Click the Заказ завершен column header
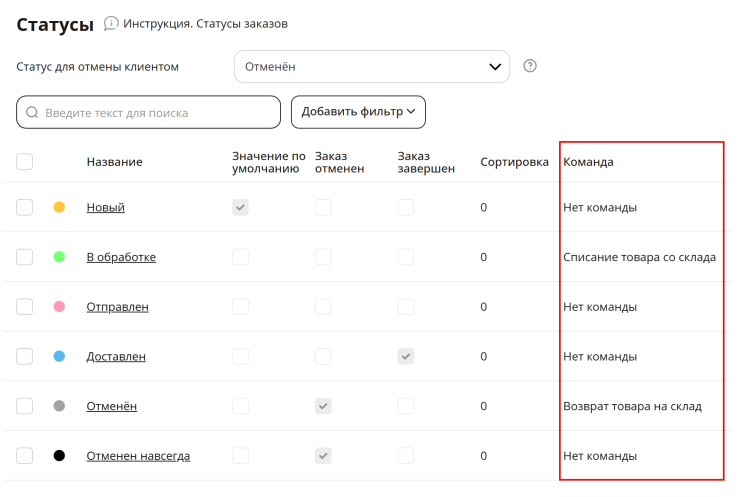Screen dimensions: 740x497 [426, 162]
